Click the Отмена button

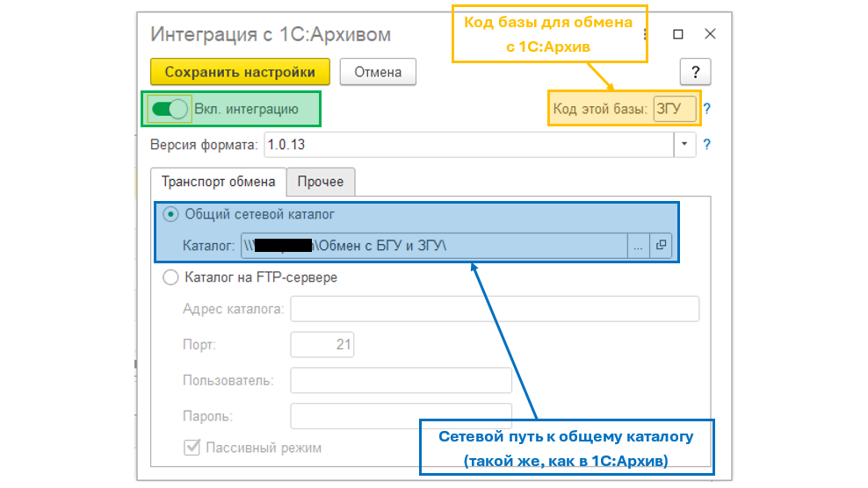[378, 72]
